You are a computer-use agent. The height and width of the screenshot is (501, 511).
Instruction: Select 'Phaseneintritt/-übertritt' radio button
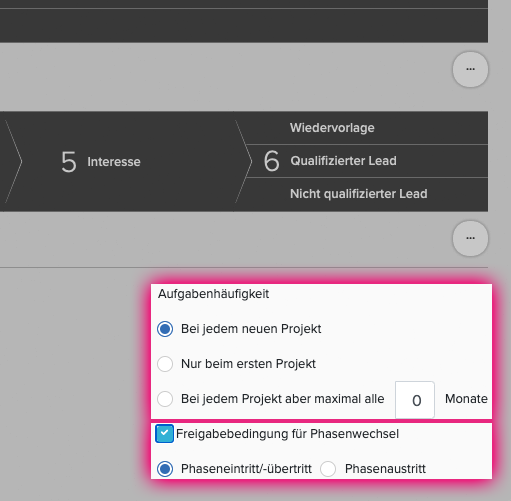click(165, 469)
